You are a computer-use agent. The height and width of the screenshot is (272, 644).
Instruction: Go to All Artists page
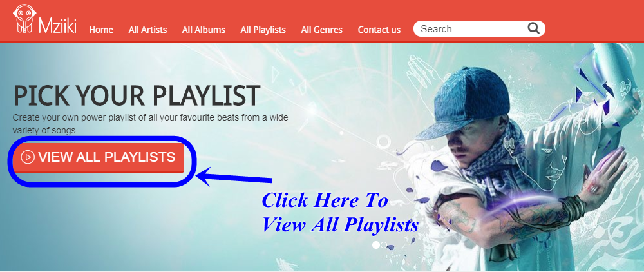click(x=147, y=30)
